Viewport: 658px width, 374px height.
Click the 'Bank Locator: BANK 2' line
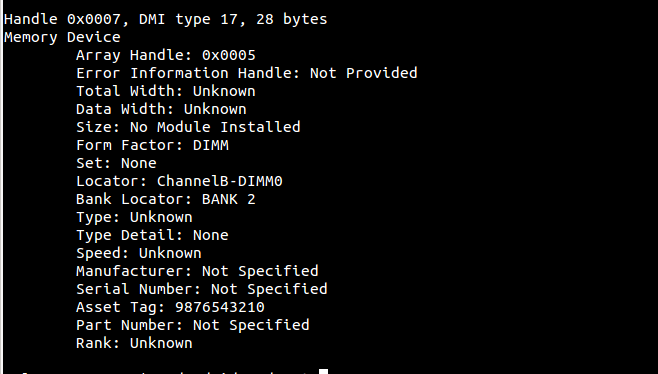(166, 199)
